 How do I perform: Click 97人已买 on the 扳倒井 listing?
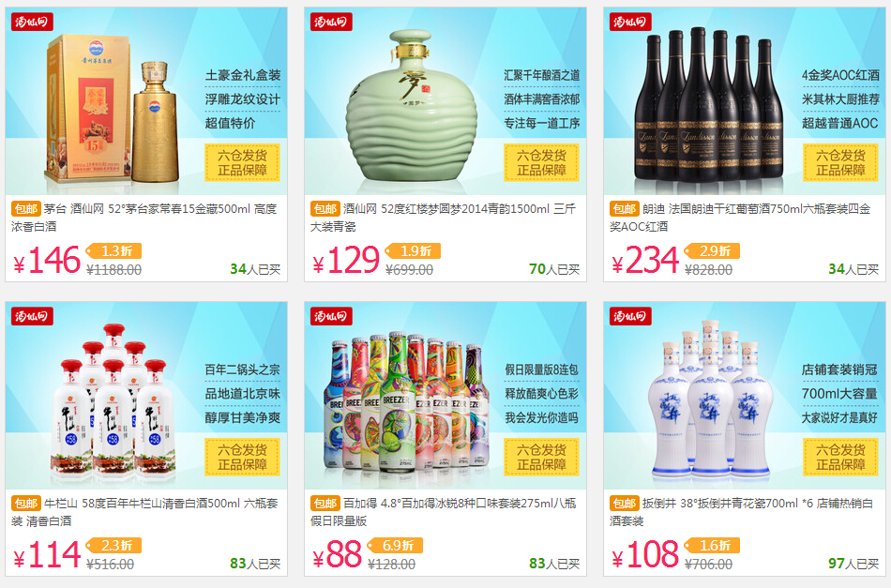(x=853, y=564)
